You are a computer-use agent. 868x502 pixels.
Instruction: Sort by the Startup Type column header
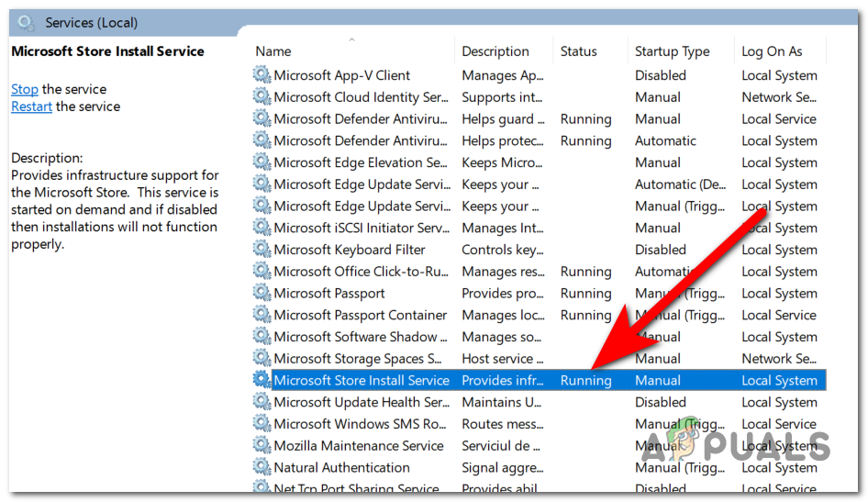tap(672, 51)
